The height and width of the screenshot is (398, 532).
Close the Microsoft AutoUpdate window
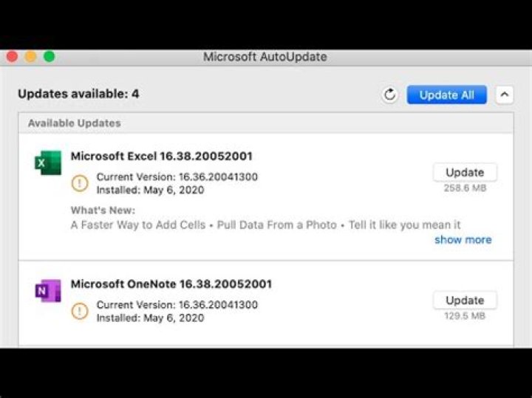(12, 57)
